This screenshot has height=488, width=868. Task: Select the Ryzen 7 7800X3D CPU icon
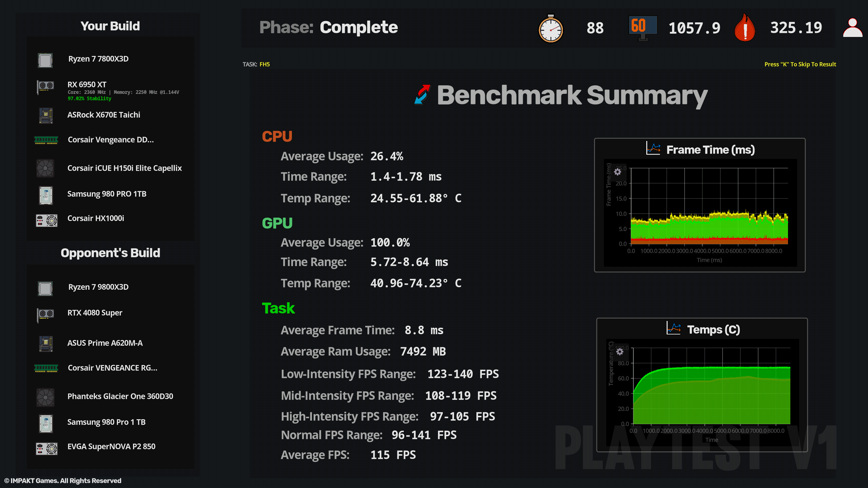point(46,60)
